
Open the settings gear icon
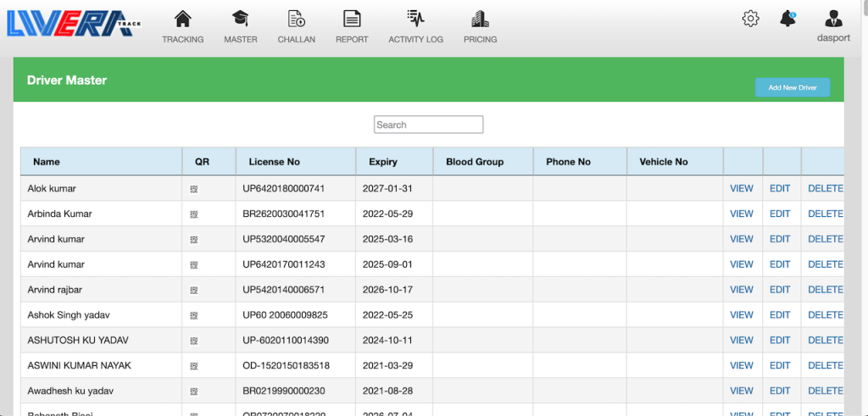(750, 19)
